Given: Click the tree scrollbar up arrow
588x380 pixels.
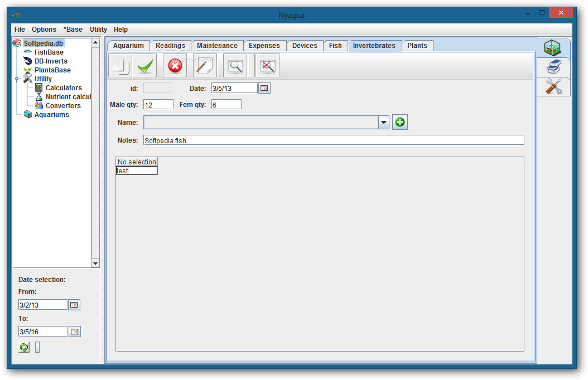Looking at the screenshot, I should pos(95,43).
